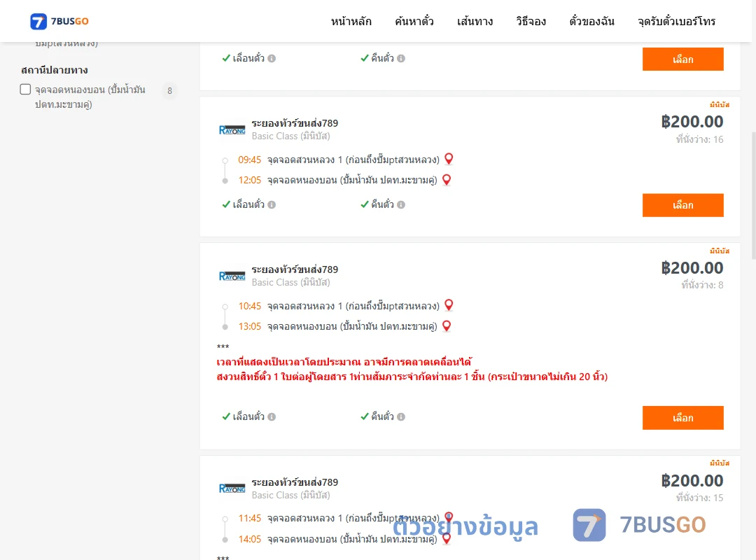Click Rayong operator logo in 11:45 trip card
Image resolution: width=756 pixels, height=560 pixels.
click(x=232, y=488)
